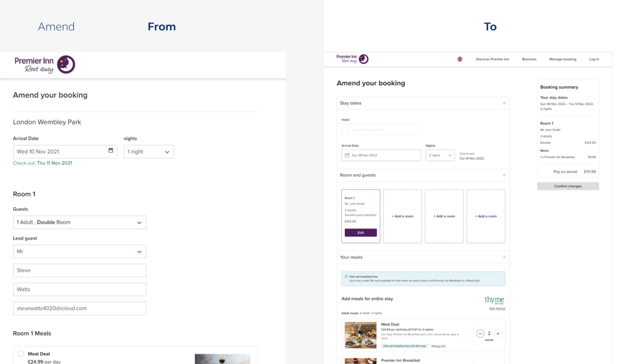The height and width of the screenshot is (364, 643).
Task: Click the UK flag language icon
Action: point(460,59)
